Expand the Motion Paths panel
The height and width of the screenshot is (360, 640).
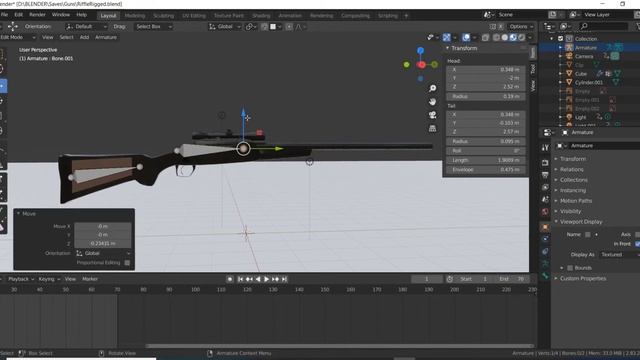coord(576,200)
